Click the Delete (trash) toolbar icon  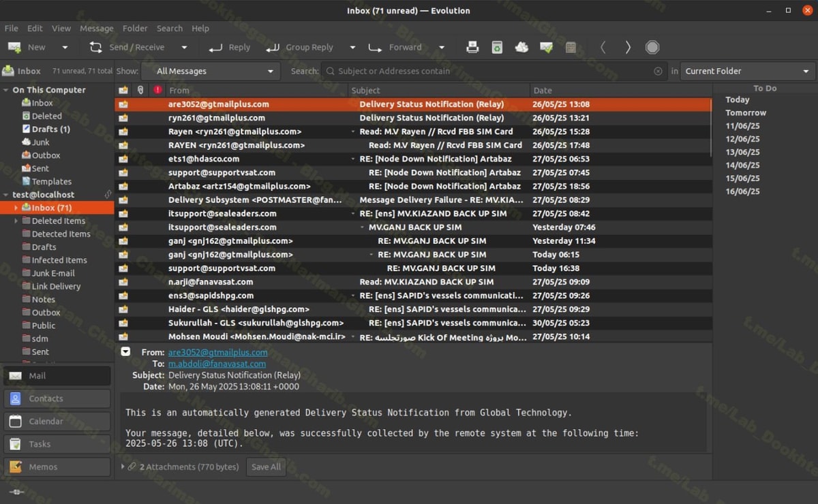(497, 47)
